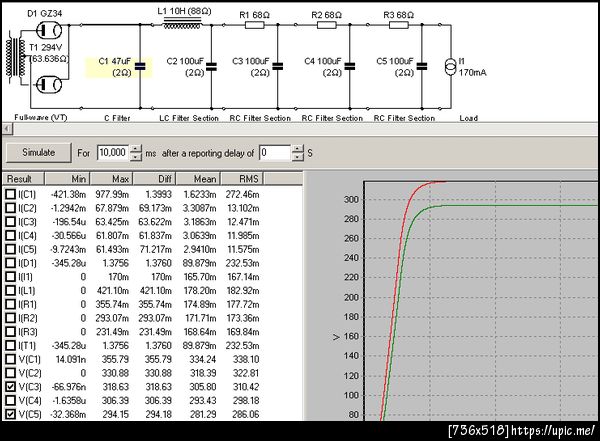Screen dimensions: 600x441
Task: Sort by the Mean column header
Action: coord(198,179)
